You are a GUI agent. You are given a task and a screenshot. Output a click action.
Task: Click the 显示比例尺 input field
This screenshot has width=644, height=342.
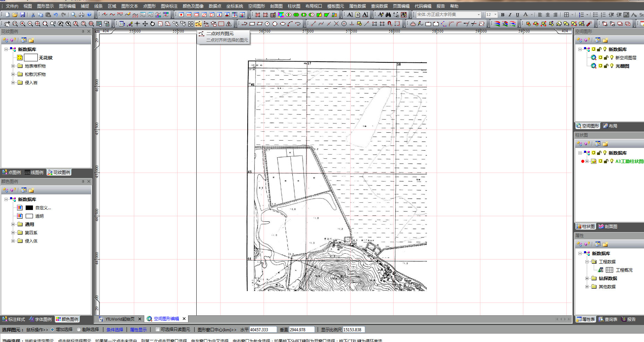coord(354,330)
